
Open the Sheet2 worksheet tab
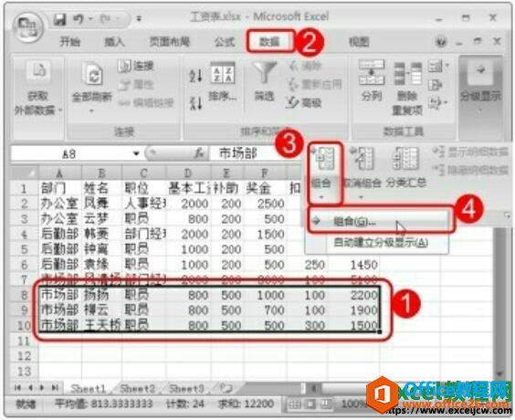tap(137, 389)
